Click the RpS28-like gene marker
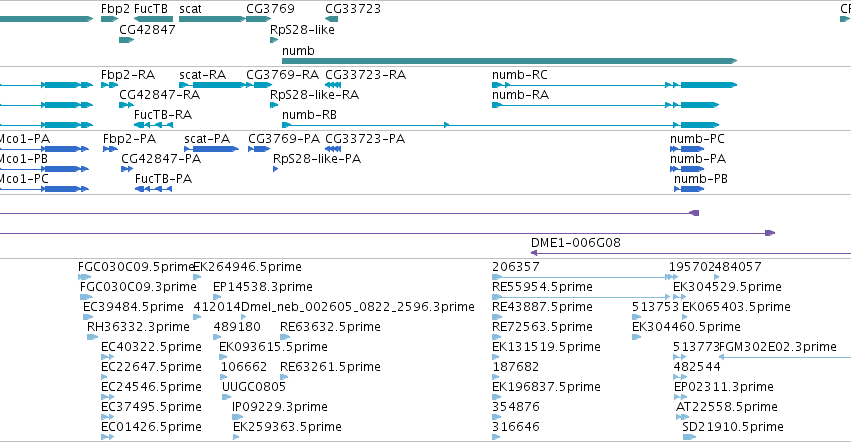This screenshot has width=851, height=442. (x=274, y=40)
